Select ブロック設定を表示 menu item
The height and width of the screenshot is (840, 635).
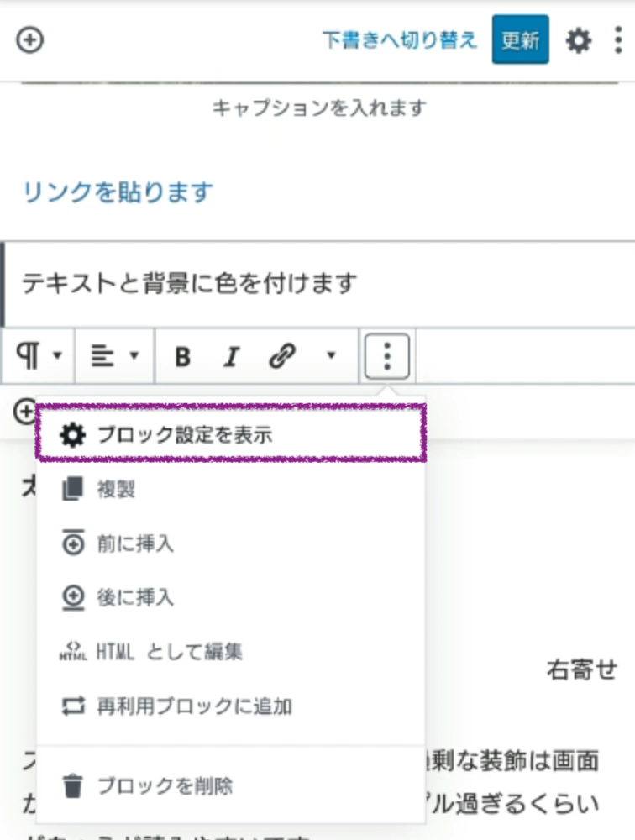231,434
